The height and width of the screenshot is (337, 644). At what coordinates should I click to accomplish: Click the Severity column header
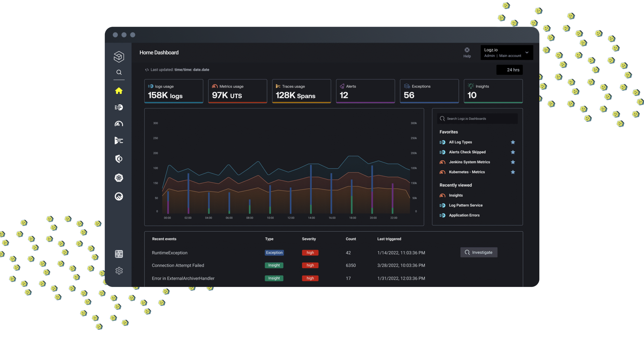coord(309,239)
